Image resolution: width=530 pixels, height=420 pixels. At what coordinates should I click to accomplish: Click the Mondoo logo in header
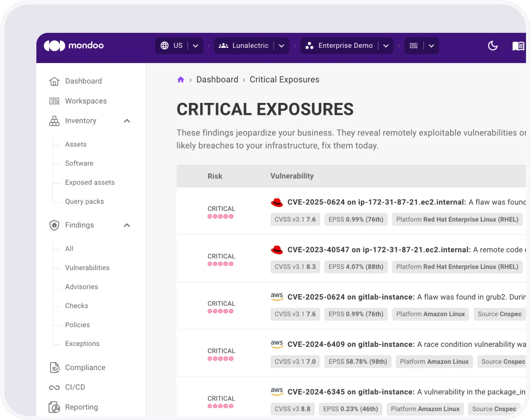(74, 46)
